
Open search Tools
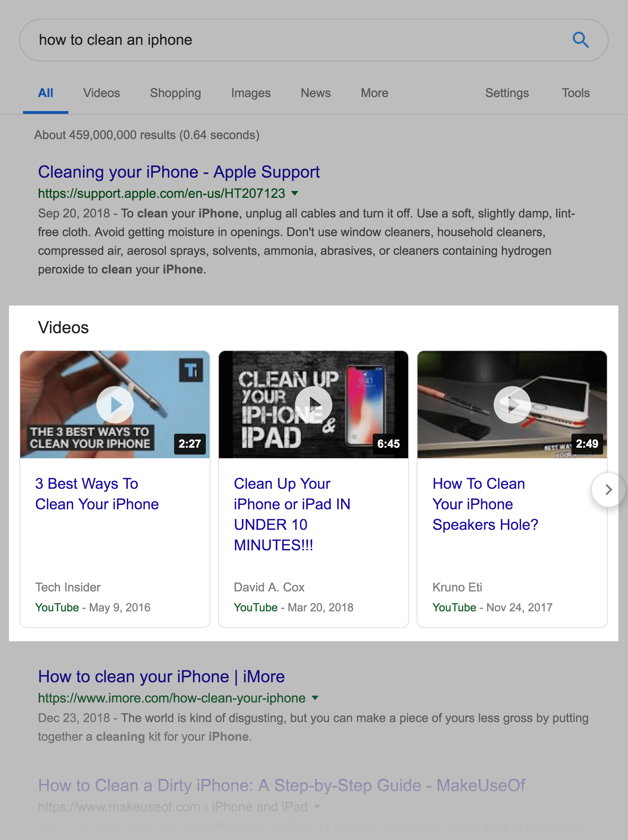point(576,93)
